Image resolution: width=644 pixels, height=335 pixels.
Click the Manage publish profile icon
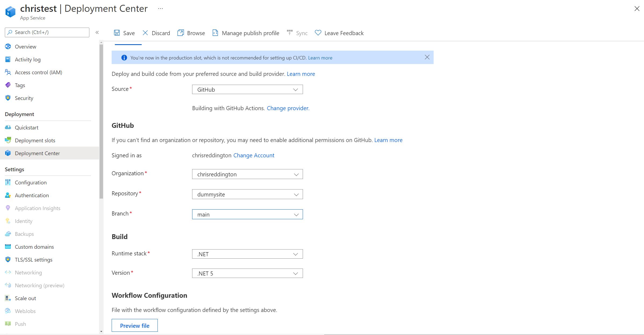pos(215,33)
